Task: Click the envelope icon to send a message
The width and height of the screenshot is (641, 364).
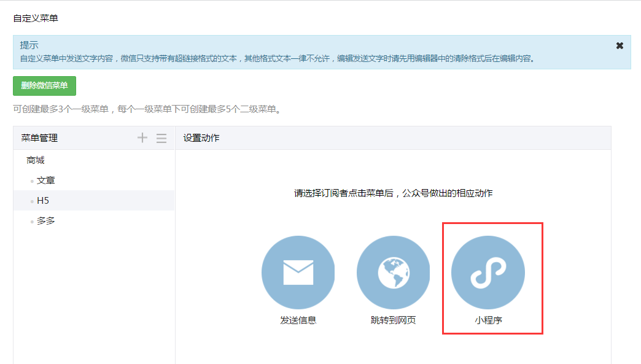Action: 298,273
